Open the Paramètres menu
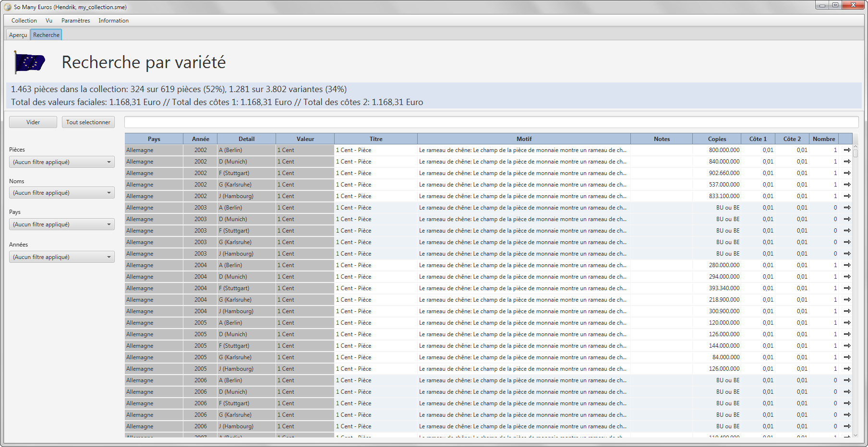868x447 pixels. 75,21
